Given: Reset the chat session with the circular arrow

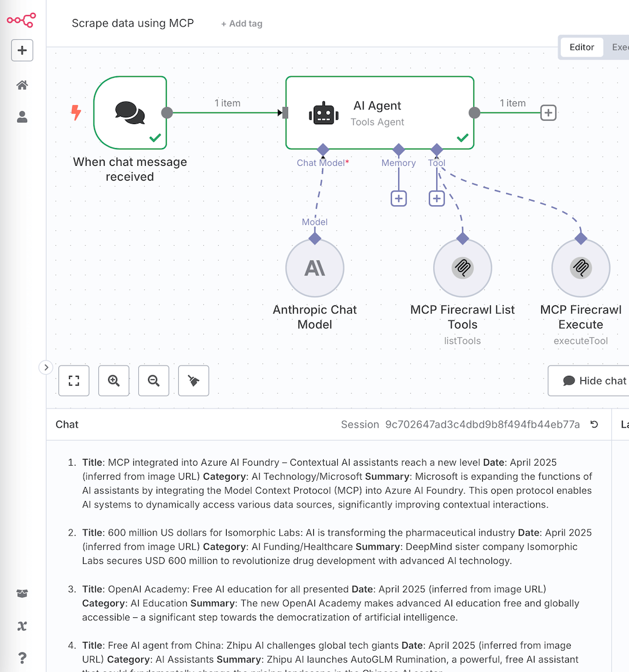Looking at the screenshot, I should point(593,424).
